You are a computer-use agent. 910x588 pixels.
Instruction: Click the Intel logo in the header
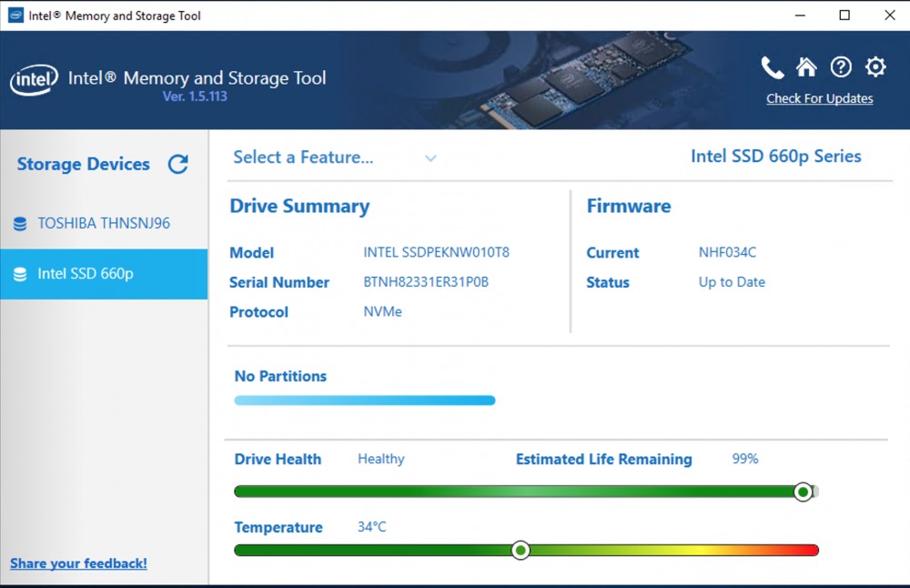[x=33, y=80]
